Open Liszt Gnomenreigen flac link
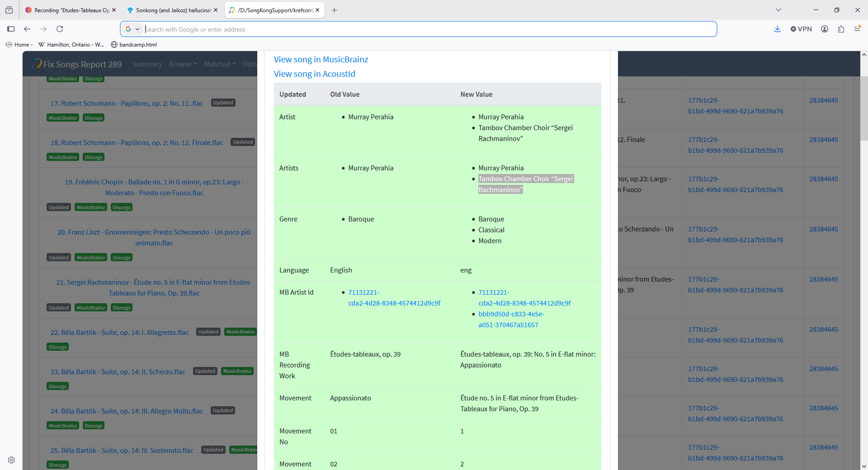868x470 pixels. 154,237
